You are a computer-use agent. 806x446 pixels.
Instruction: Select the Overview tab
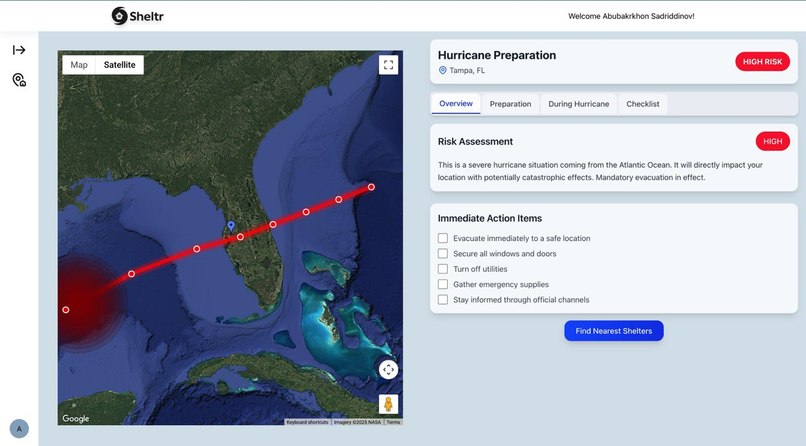[456, 104]
